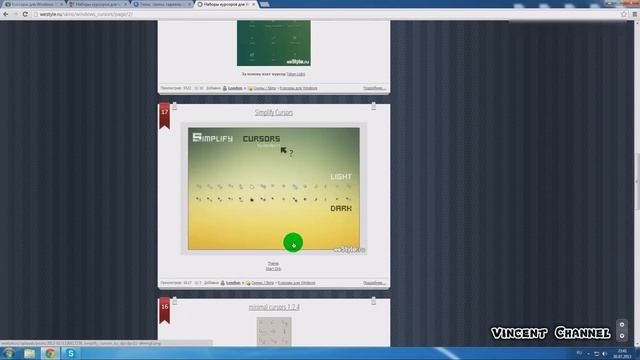
Task: Click the lower round button below the upper one
Action: tap(622, 336)
